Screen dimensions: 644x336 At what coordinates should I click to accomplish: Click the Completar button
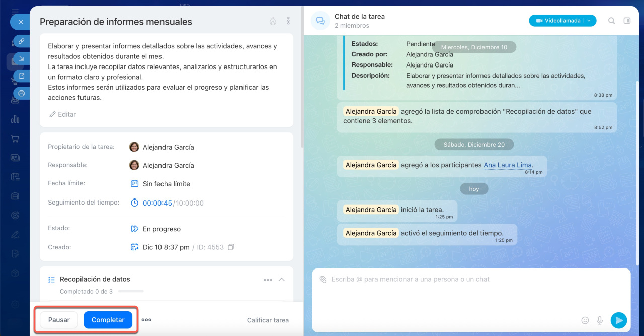click(108, 320)
